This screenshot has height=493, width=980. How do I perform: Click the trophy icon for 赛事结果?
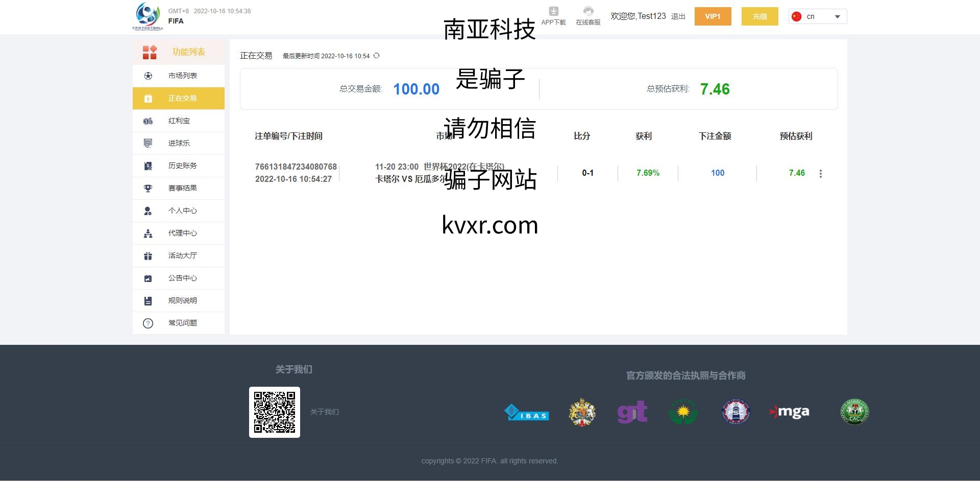point(148,188)
